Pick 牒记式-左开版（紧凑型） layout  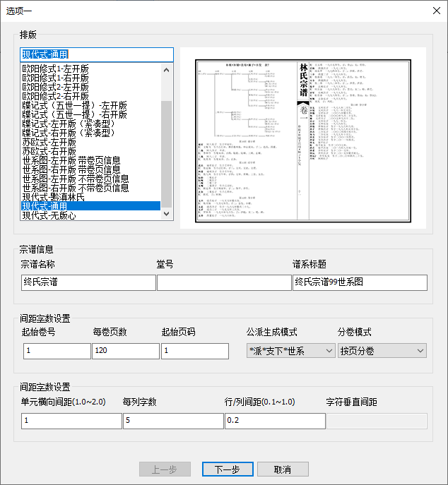[x=90, y=124]
